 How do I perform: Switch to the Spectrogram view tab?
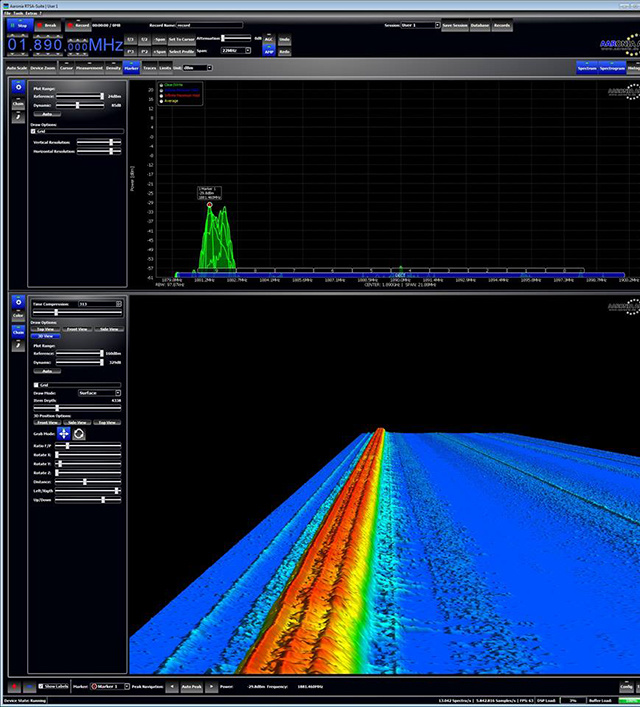tap(612, 67)
